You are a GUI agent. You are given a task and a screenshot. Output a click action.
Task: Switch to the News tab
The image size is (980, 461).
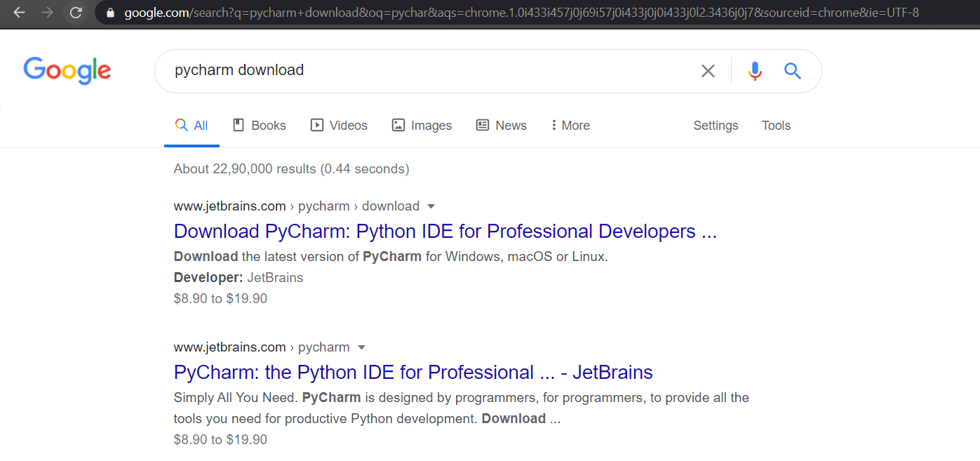click(x=501, y=126)
